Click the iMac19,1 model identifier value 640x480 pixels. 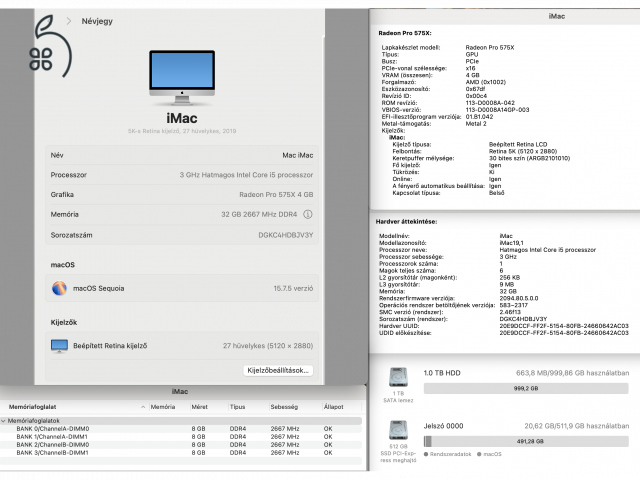(511, 243)
